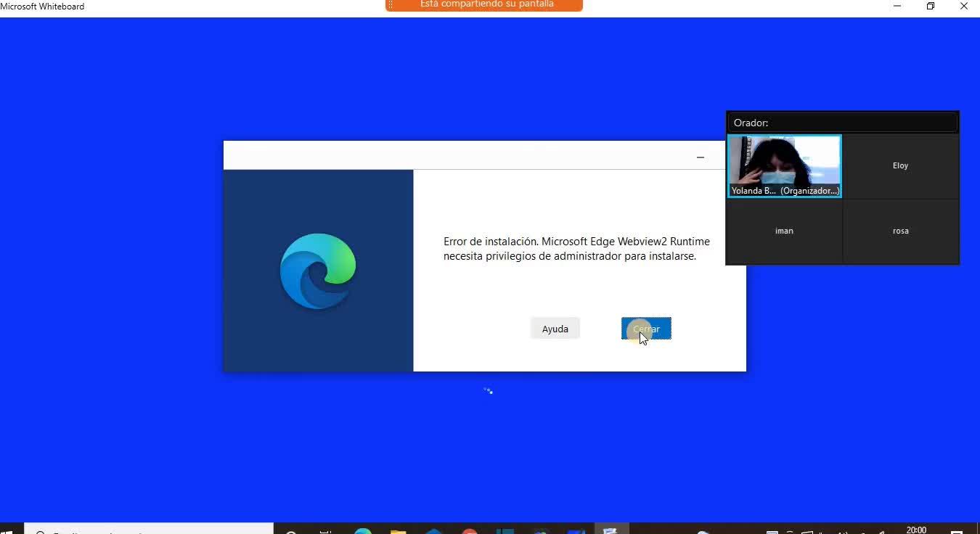Minimize the Edge Webview2 installer dialog
The height and width of the screenshot is (534, 980).
coord(701,157)
